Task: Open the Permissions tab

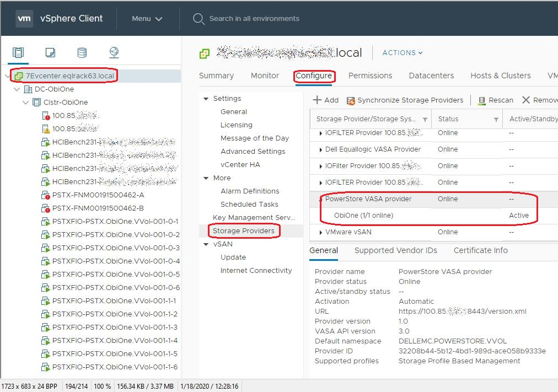Action: (x=370, y=76)
